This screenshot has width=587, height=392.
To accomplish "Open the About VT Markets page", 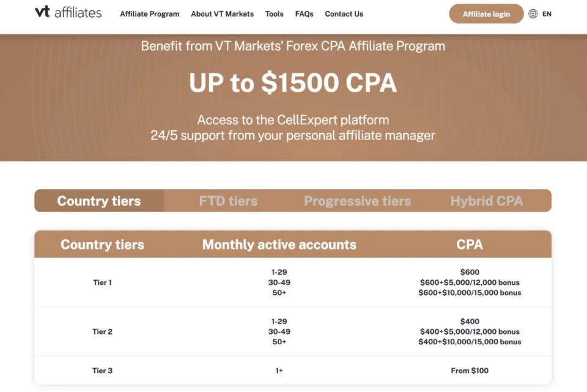I will click(222, 14).
